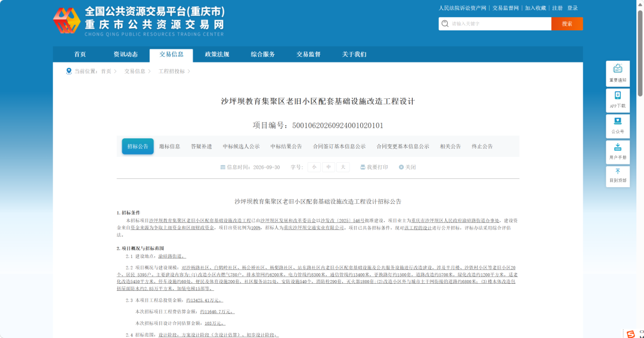Click the location pin icon beside 当前位置
Screen dimensions: 644x338
coord(69,71)
